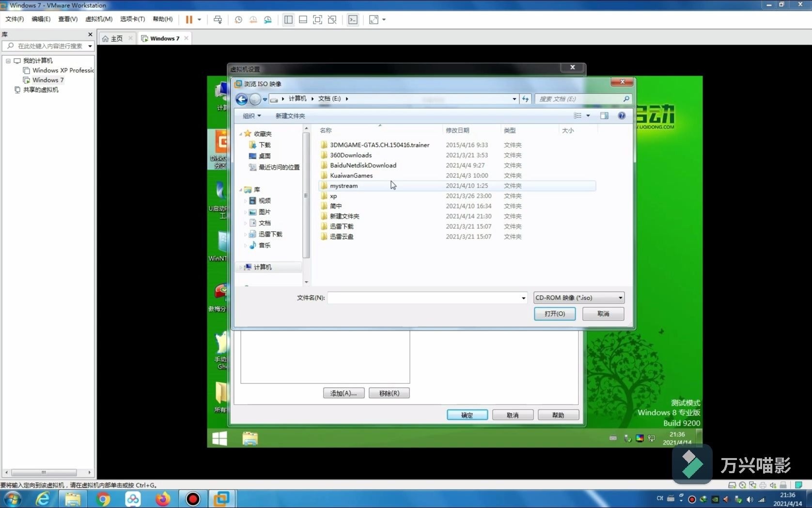Open File Explorer on the guest taskbar
The width and height of the screenshot is (812, 508).
(250, 438)
